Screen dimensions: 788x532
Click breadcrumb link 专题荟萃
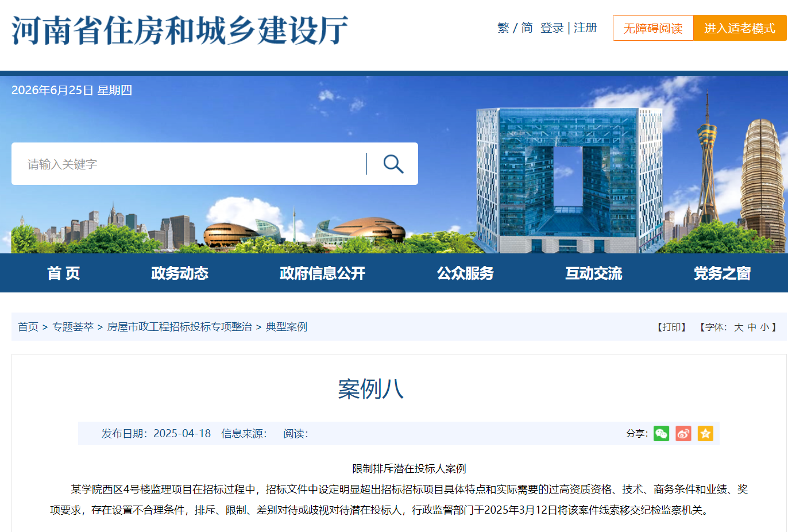point(73,327)
